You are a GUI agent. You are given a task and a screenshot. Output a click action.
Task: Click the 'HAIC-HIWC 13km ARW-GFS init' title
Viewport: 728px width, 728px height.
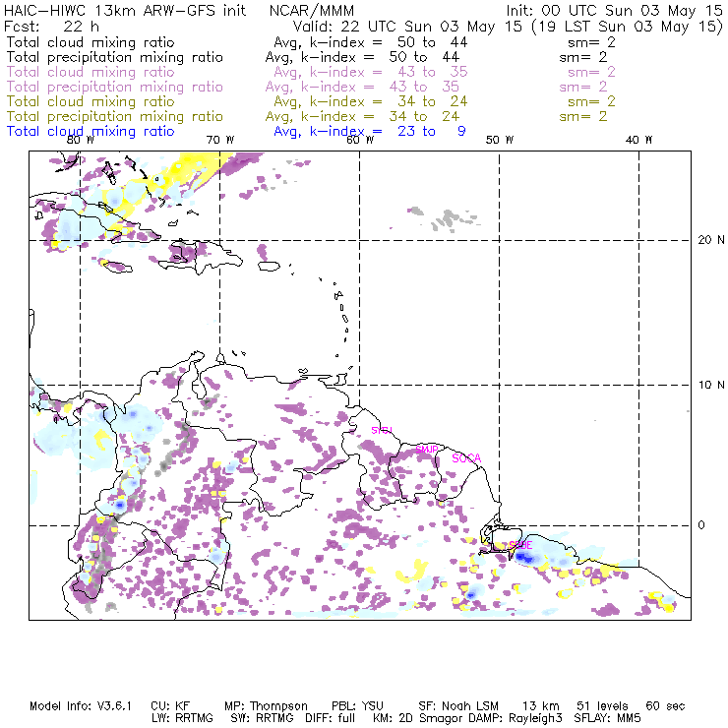point(125,10)
